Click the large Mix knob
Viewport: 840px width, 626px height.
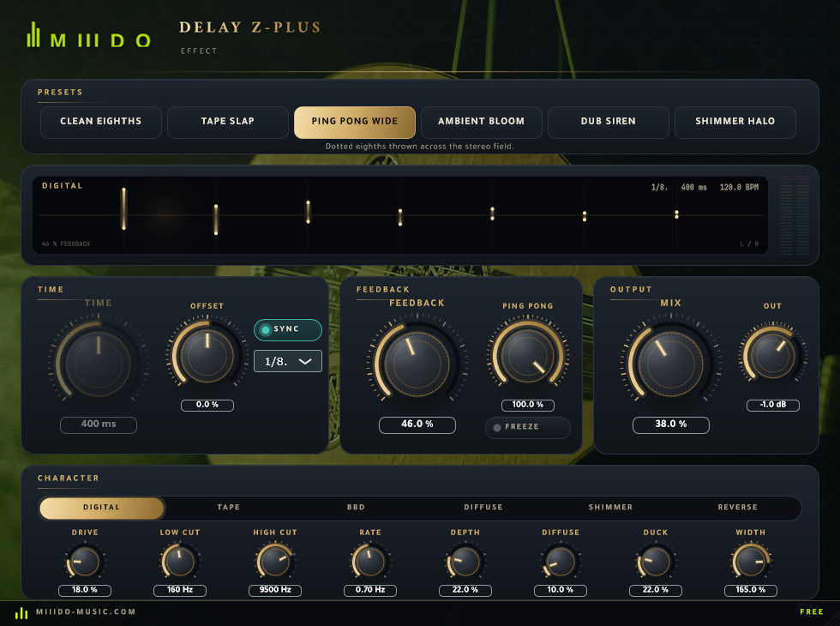670,363
